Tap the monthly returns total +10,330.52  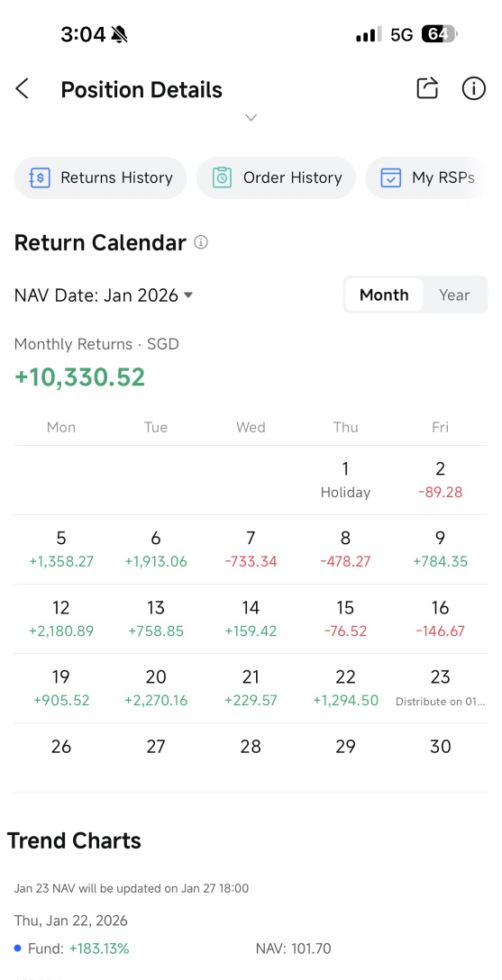pos(80,377)
